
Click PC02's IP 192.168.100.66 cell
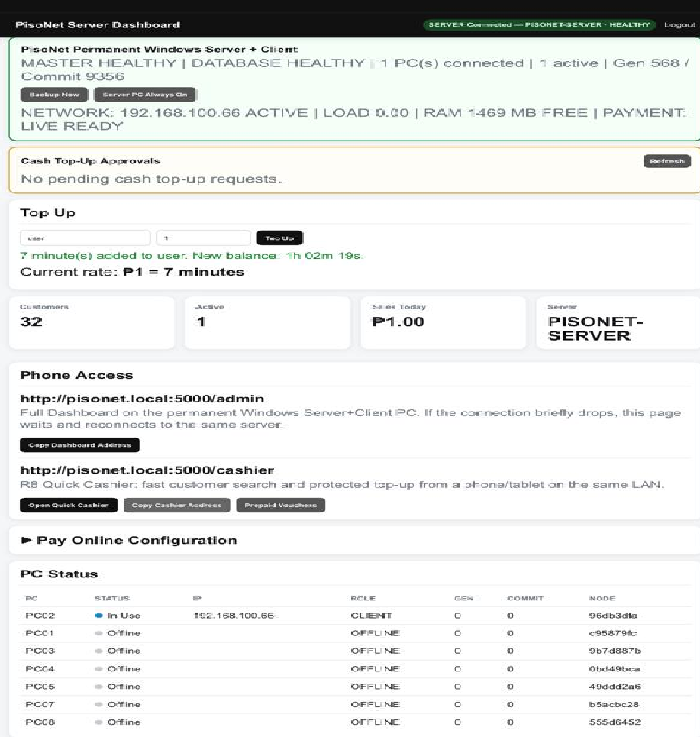tap(234, 616)
